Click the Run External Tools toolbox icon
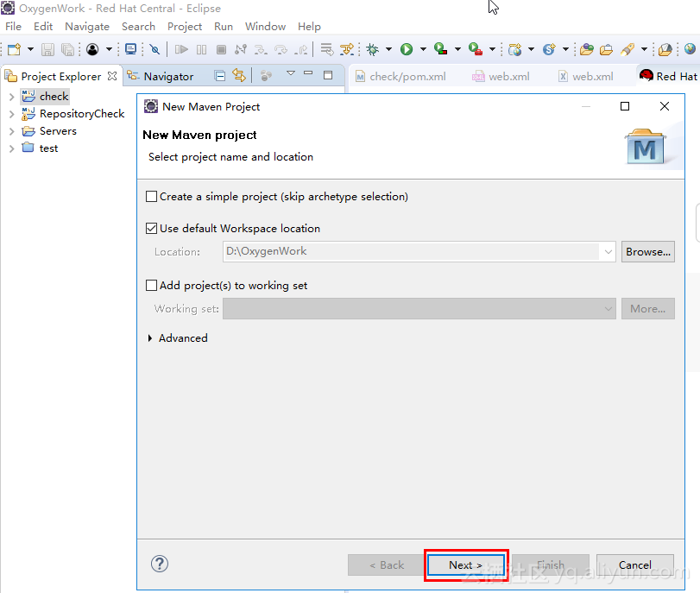700x593 pixels. point(476,49)
